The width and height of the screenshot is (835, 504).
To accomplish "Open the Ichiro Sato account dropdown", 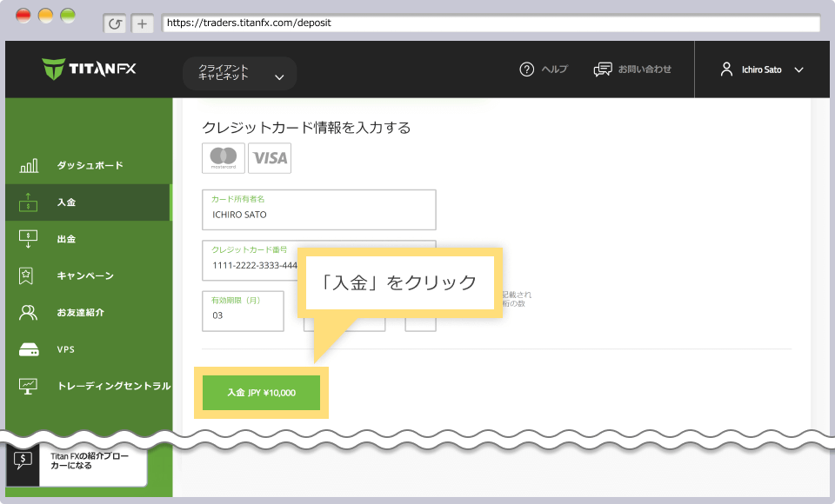I will coord(762,70).
